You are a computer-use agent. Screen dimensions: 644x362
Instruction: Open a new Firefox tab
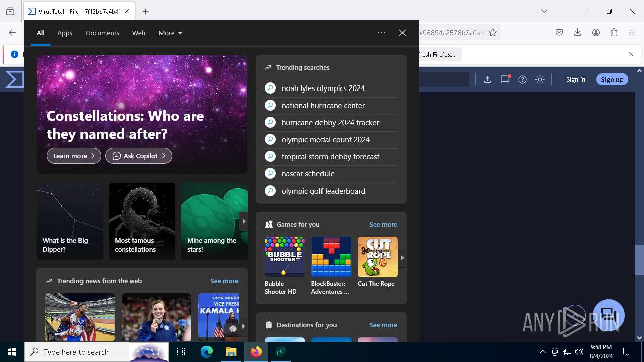pos(146,11)
